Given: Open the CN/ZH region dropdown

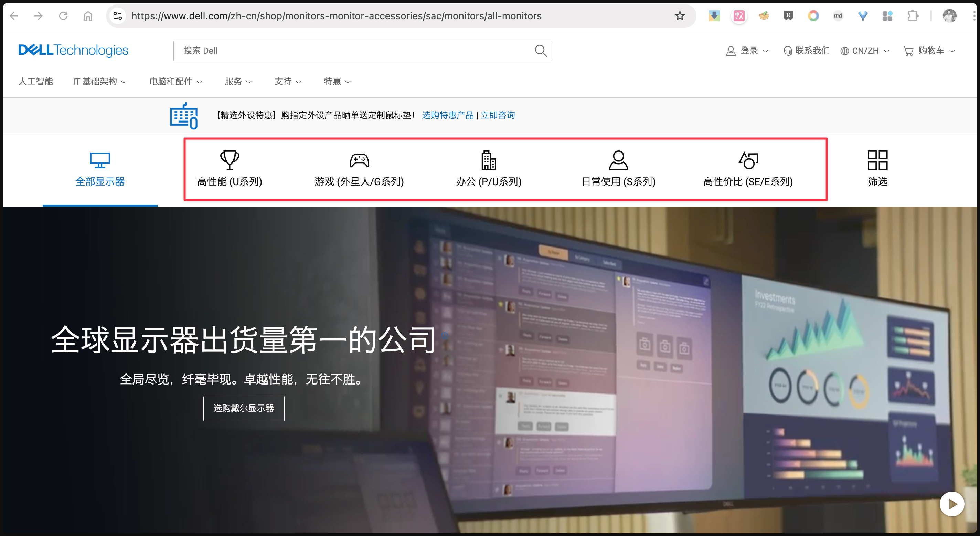Looking at the screenshot, I should coord(865,51).
